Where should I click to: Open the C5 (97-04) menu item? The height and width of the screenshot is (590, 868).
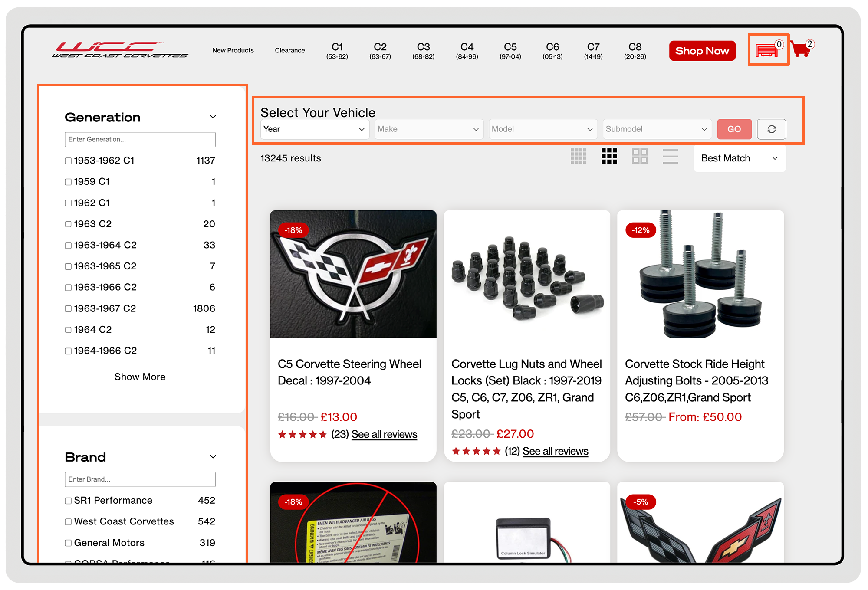click(510, 51)
